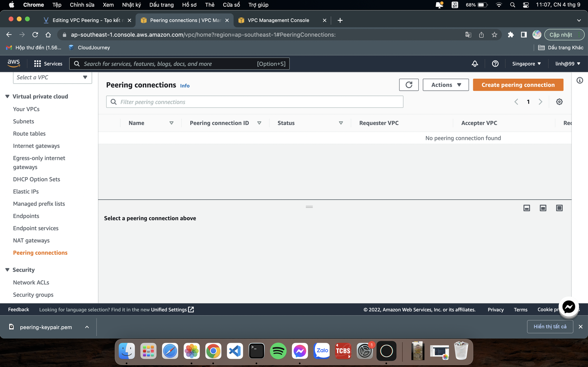This screenshot has width=588, height=367.
Task: Share this page from address bar
Action: 481,35
